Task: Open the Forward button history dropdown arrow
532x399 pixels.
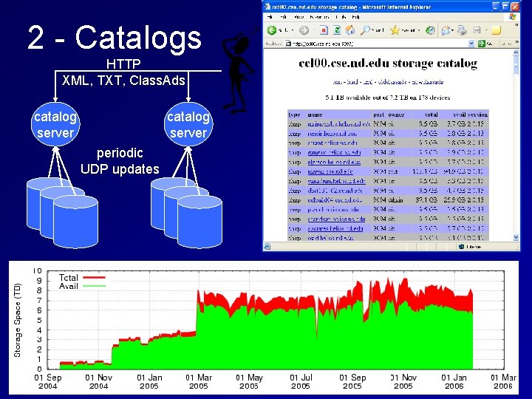Action: coord(313,30)
